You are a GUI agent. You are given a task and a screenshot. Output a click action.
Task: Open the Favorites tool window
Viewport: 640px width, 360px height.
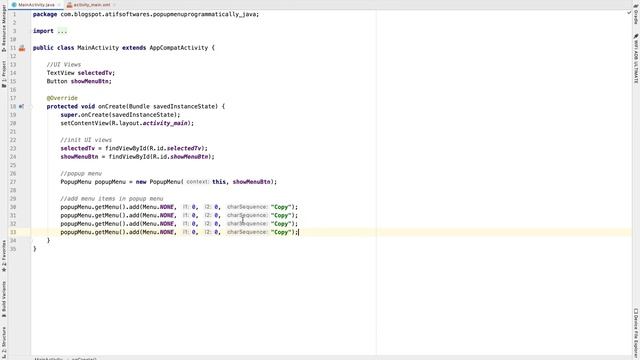click(4, 256)
